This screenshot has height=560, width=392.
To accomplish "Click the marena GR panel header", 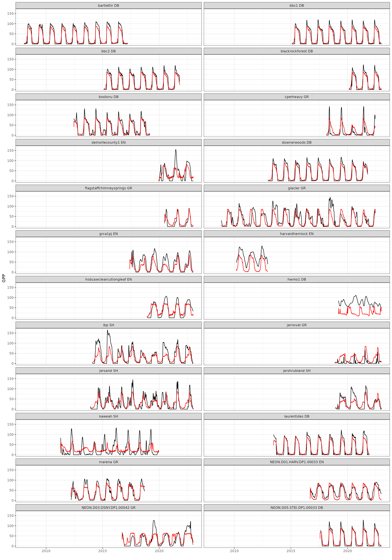I will click(x=108, y=462).
